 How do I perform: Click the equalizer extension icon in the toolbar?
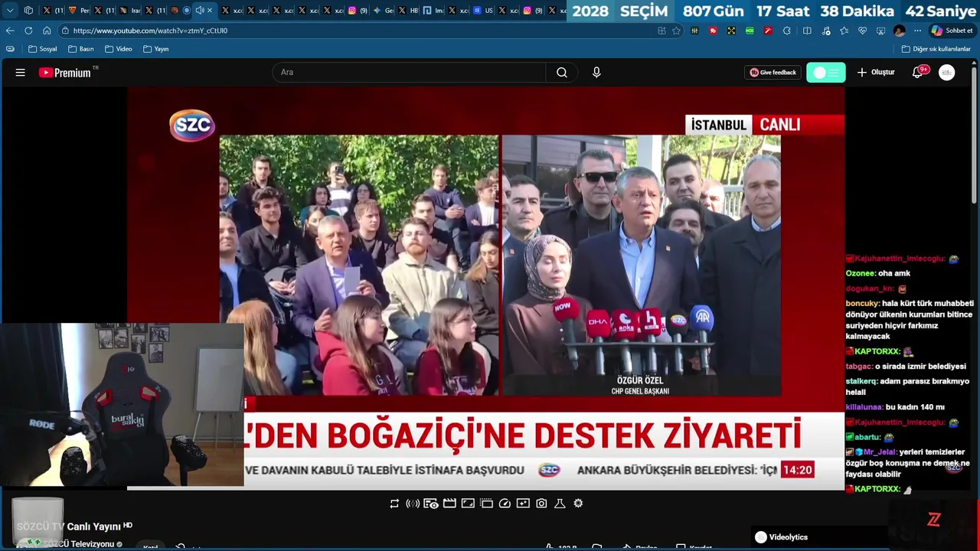pyautogui.click(x=694, y=31)
